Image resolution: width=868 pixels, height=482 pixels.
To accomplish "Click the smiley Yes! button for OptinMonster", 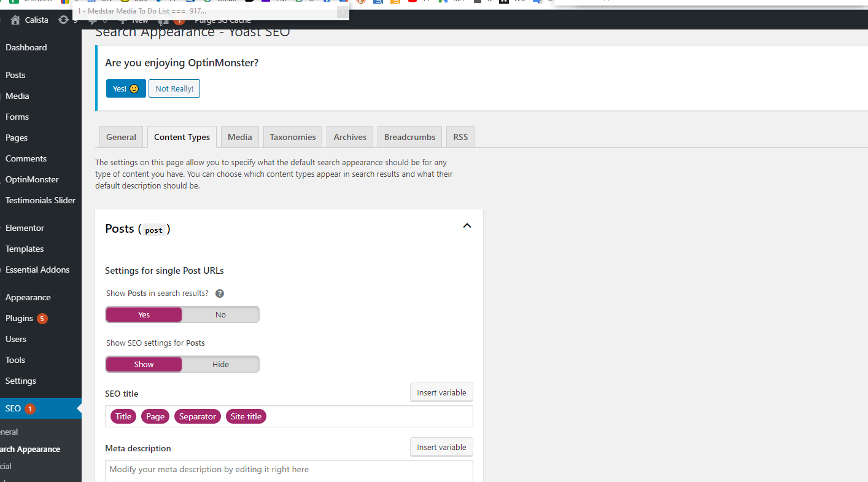I will click(x=126, y=88).
